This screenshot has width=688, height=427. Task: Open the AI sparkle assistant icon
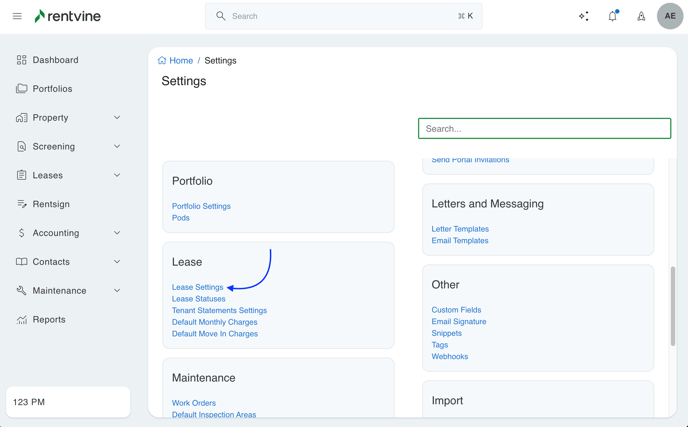coord(584,16)
